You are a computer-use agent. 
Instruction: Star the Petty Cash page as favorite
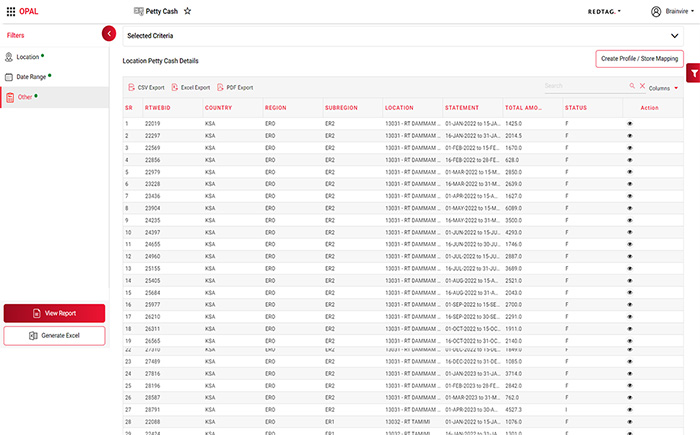point(188,11)
